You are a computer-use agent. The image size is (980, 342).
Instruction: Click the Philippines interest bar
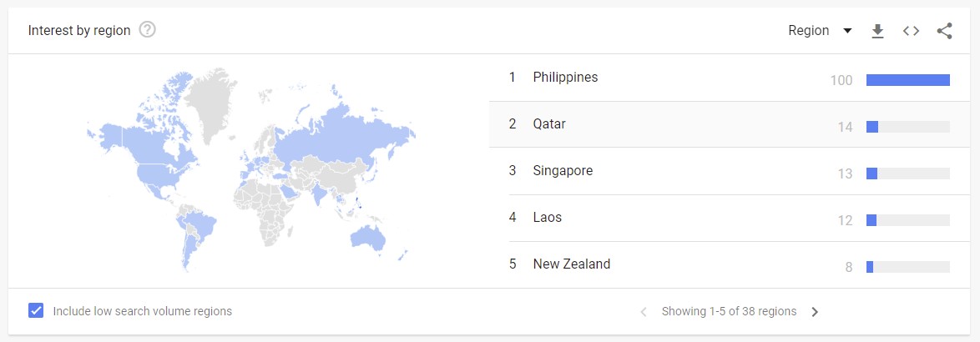click(907, 80)
